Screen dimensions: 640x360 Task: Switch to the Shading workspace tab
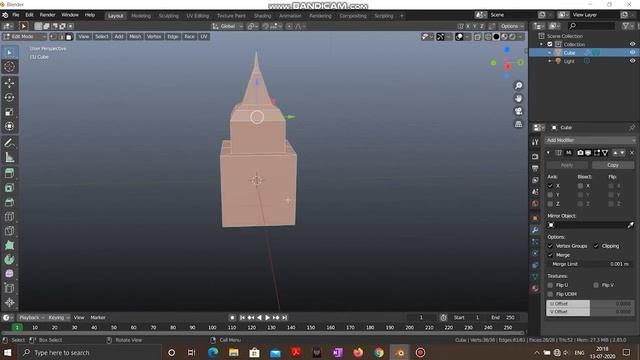(262, 16)
